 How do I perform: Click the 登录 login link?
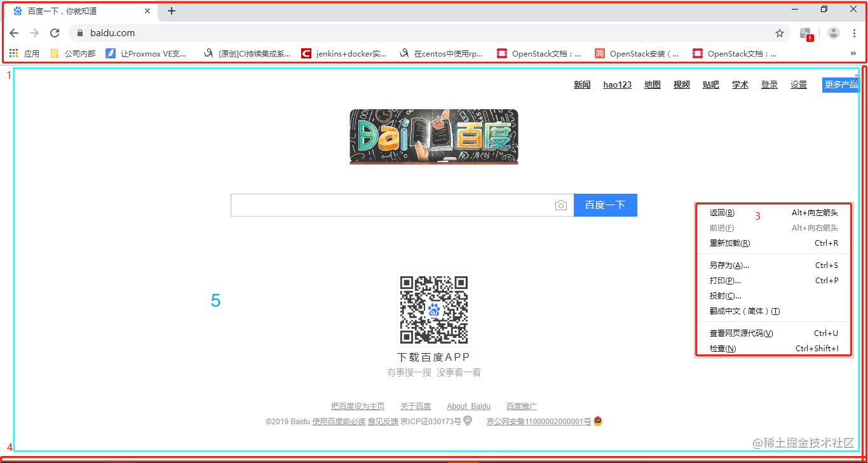(770, 85)
